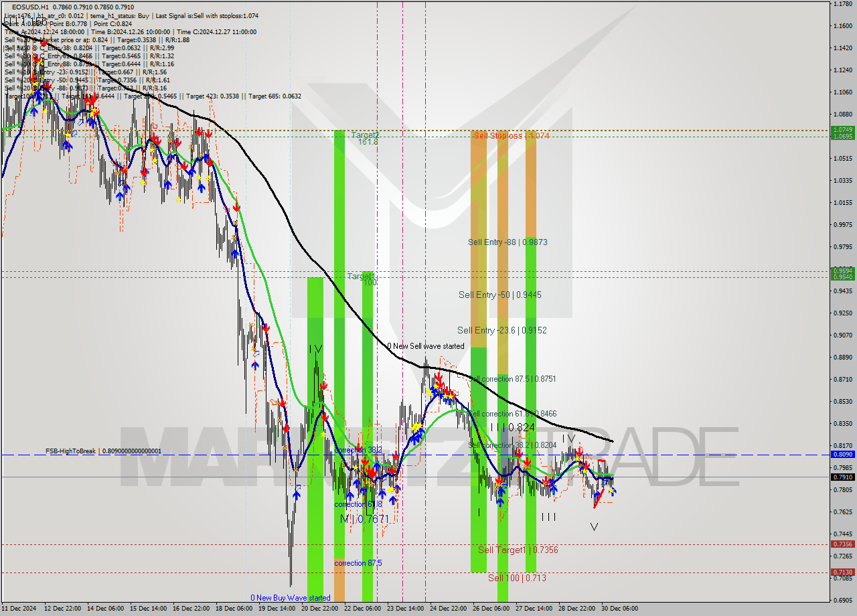
Task: Click the 0.9540 green price tag
Action: pos(842,277)
